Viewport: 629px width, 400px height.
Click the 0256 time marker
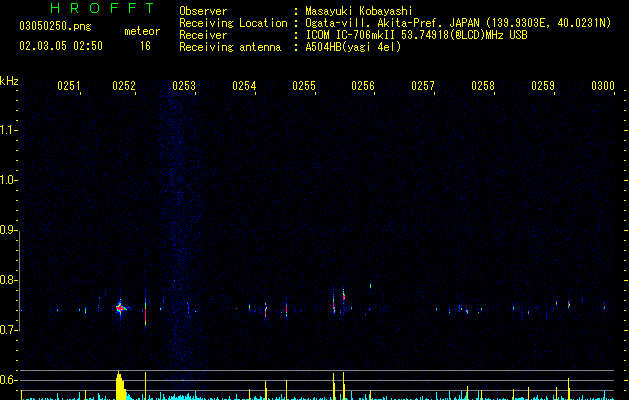point(363,86)
